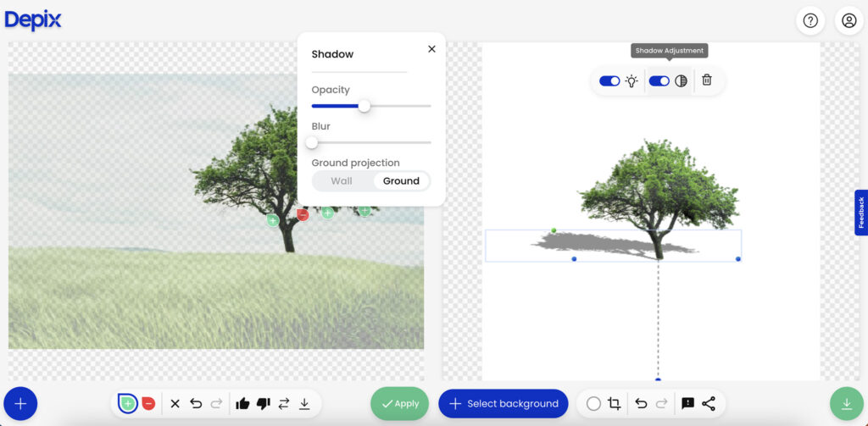868x426 pixels.
Task: Open the shadow adjustment half-circle icon
Action: click(681, 81)
